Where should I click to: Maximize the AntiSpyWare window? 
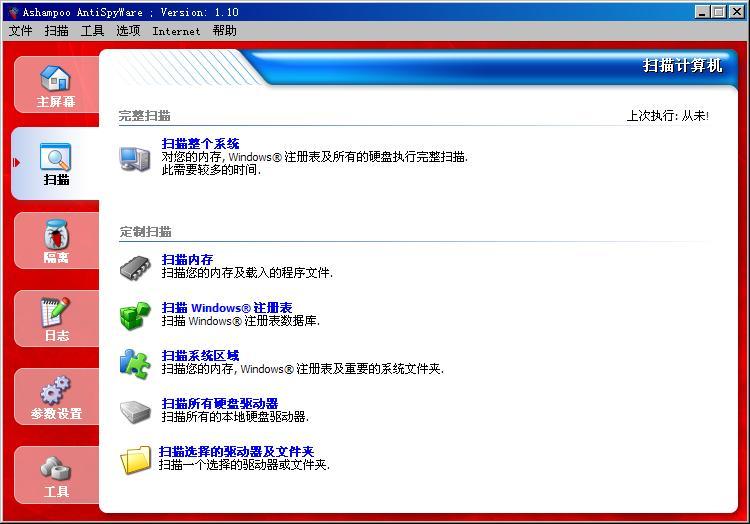point(718,12)
